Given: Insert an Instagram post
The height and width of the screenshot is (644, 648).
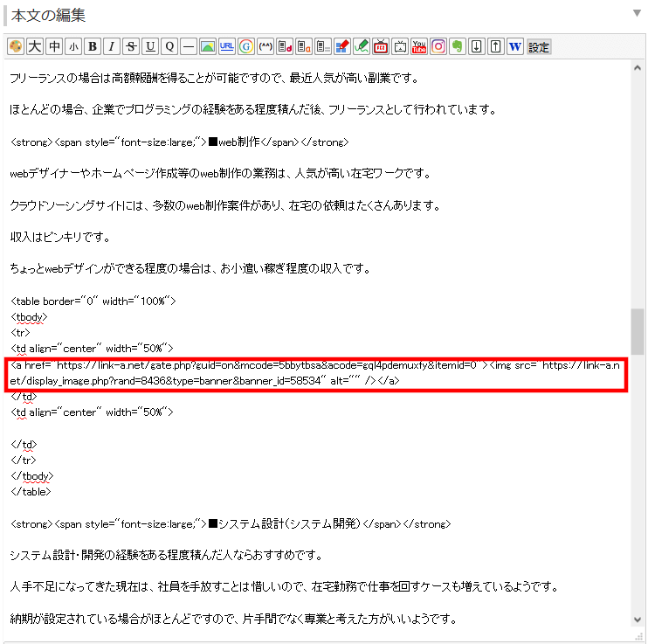Looking at the screenshot, I should (438, 46).
